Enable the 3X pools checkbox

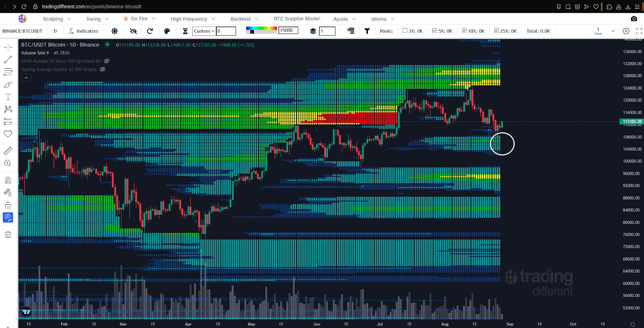[x=405, y=31]
